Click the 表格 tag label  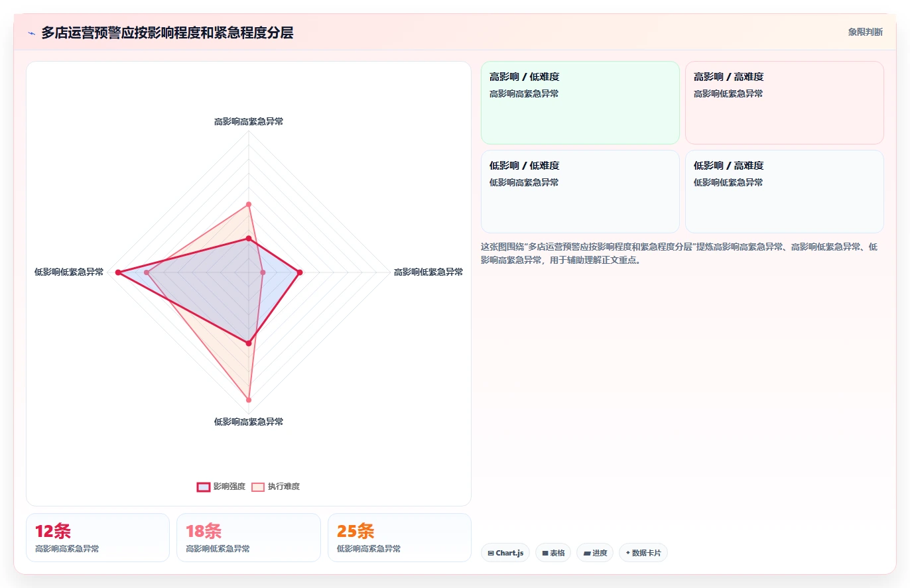click(557, 553)
